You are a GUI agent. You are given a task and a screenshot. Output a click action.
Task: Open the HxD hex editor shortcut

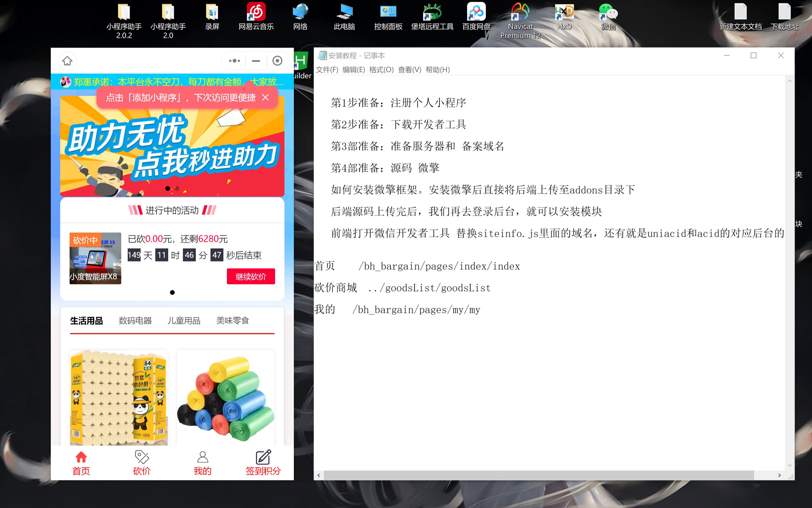click(x=564, y=17)
